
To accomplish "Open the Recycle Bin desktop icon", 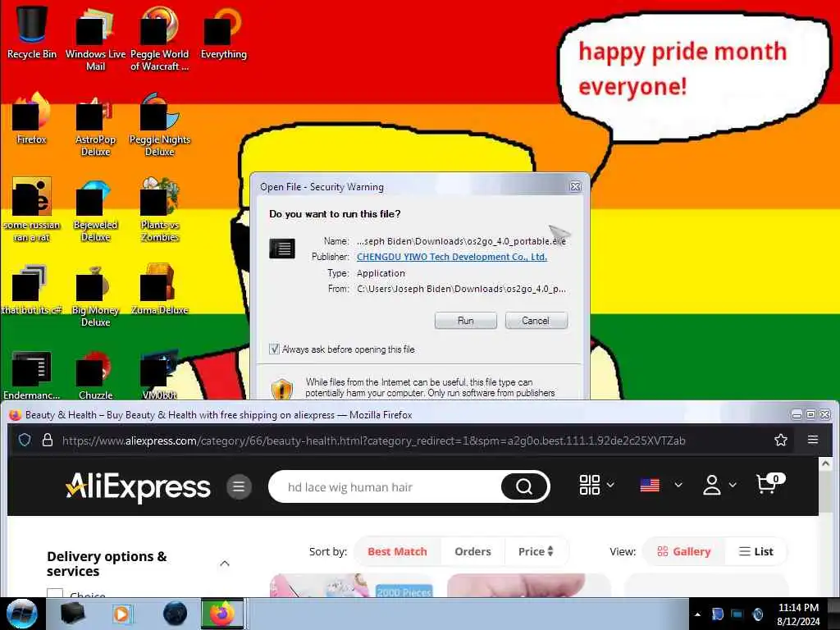I will tap(32, 31).
